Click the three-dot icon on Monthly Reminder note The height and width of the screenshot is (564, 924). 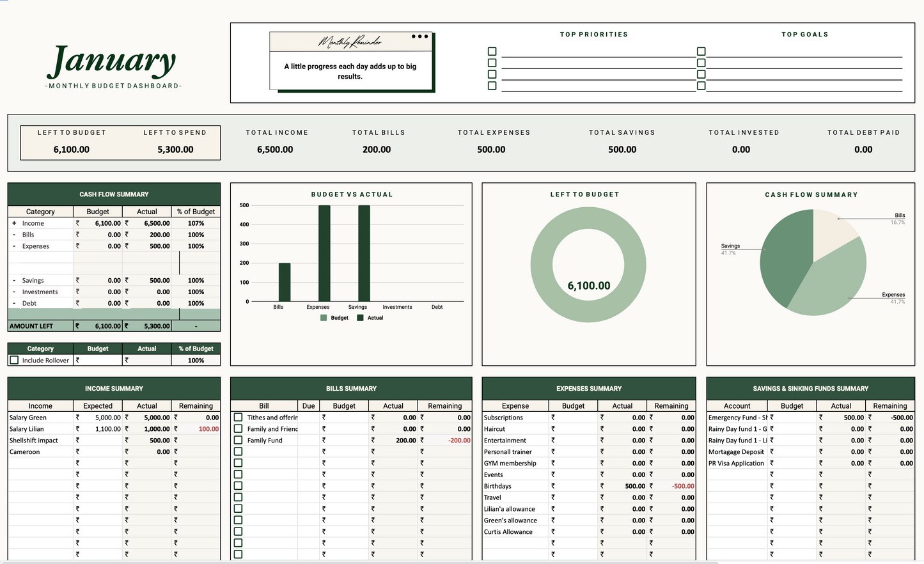pyautogui.click(x=419, y=36)
